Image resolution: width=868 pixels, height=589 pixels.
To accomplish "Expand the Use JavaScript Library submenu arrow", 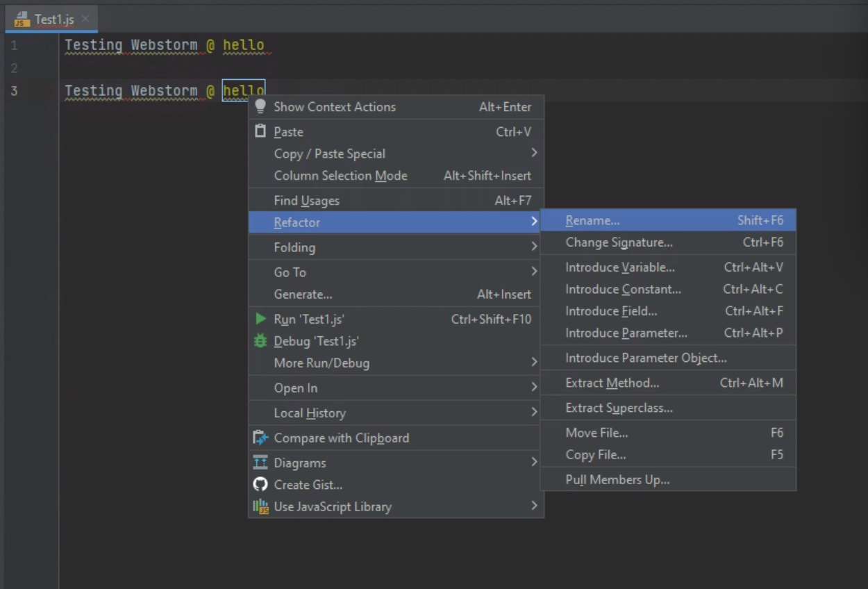I will pos(534,506).
